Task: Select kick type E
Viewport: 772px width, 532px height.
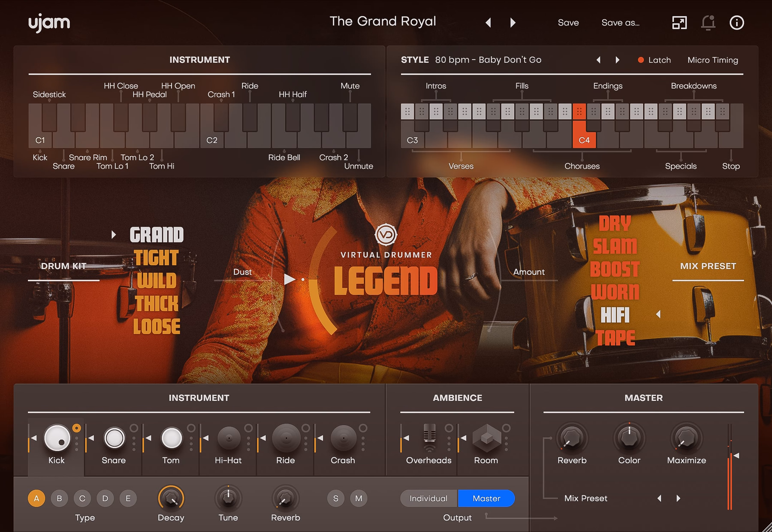Action: (x=128, y=499)
